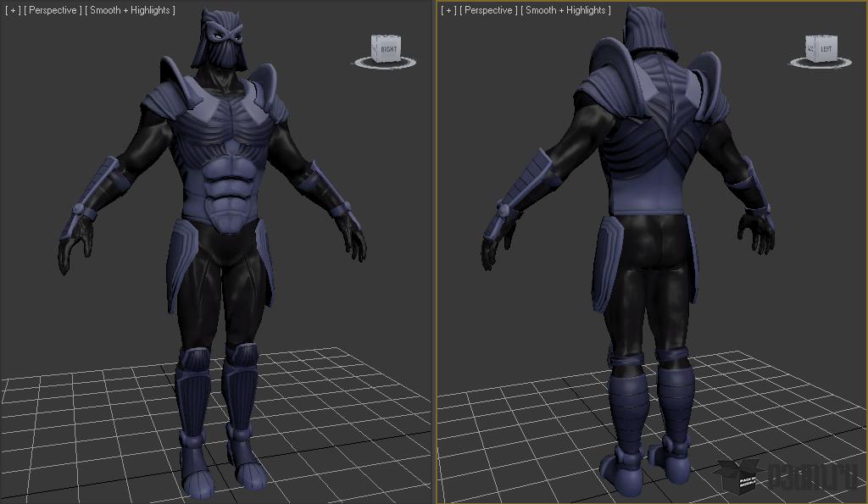Open Smooth + Highlights shading menu, left viewport

click(130, 10)
